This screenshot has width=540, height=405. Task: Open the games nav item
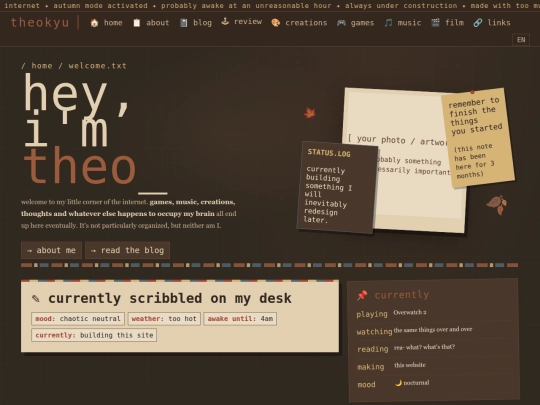[x=355, y=23]
